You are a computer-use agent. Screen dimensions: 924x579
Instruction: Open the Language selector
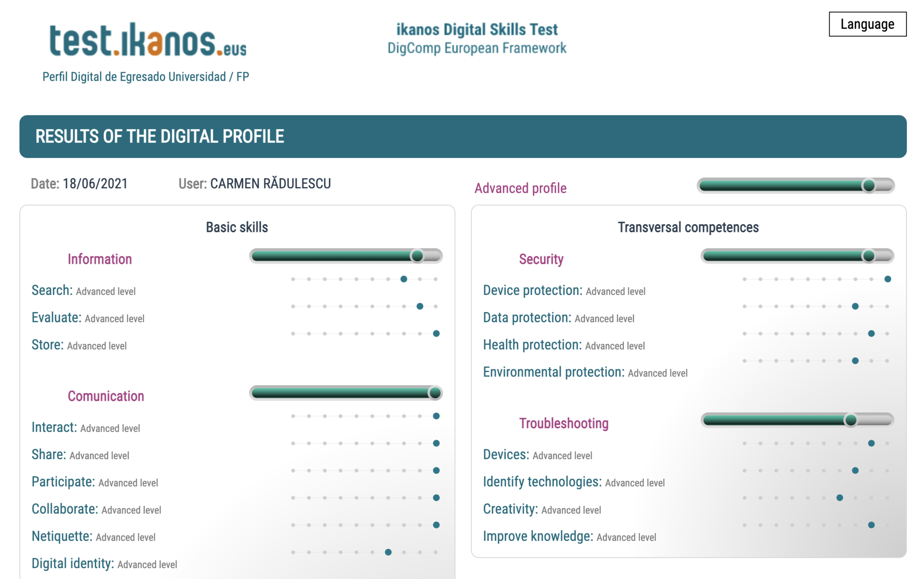[x=867, y=24]
